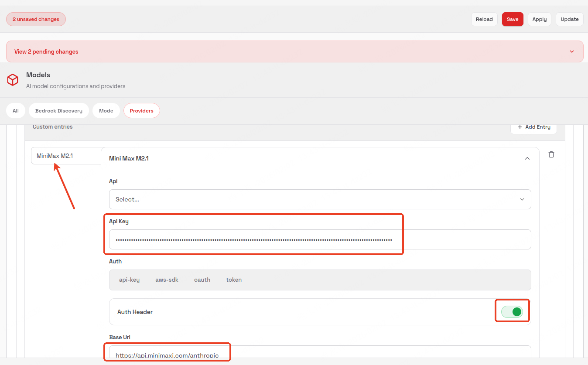588x365 pixels.
Task: Toggle the Auth Header switch
Action: coord(512,311)
